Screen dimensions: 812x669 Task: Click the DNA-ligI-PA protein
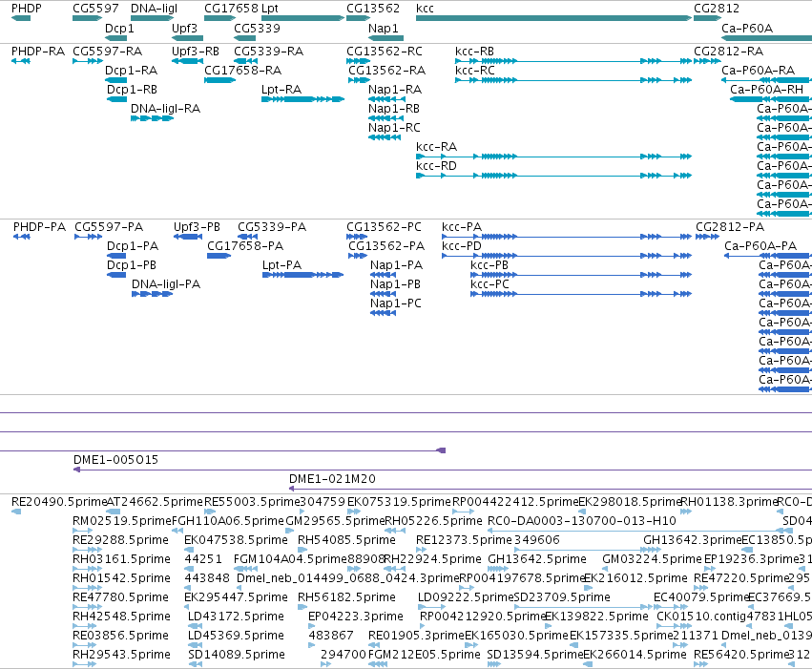coord(153,294)
